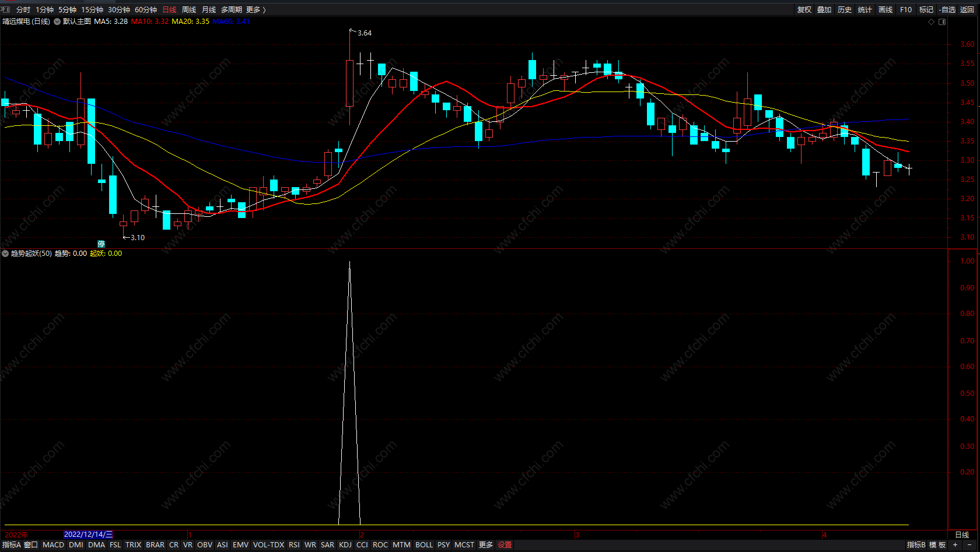Viewport: 980px width, 552px height.
Task: Switch indicator to DMI
Action: point(76,545)
